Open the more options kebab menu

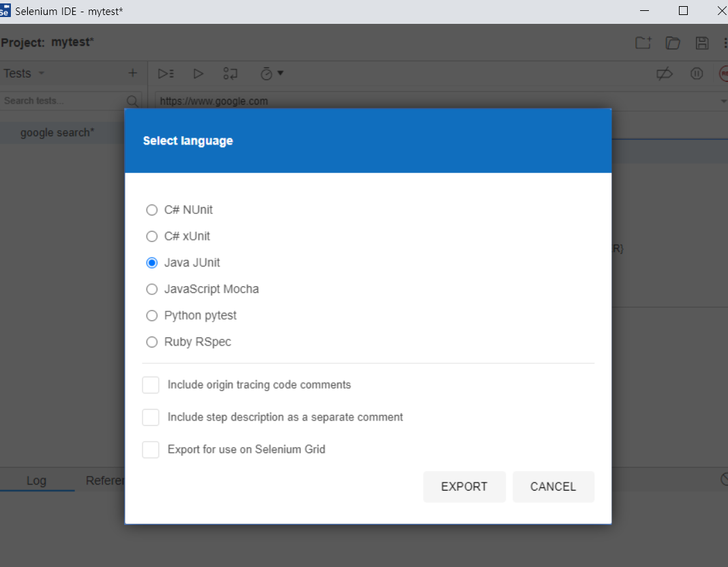pos(725,43)
